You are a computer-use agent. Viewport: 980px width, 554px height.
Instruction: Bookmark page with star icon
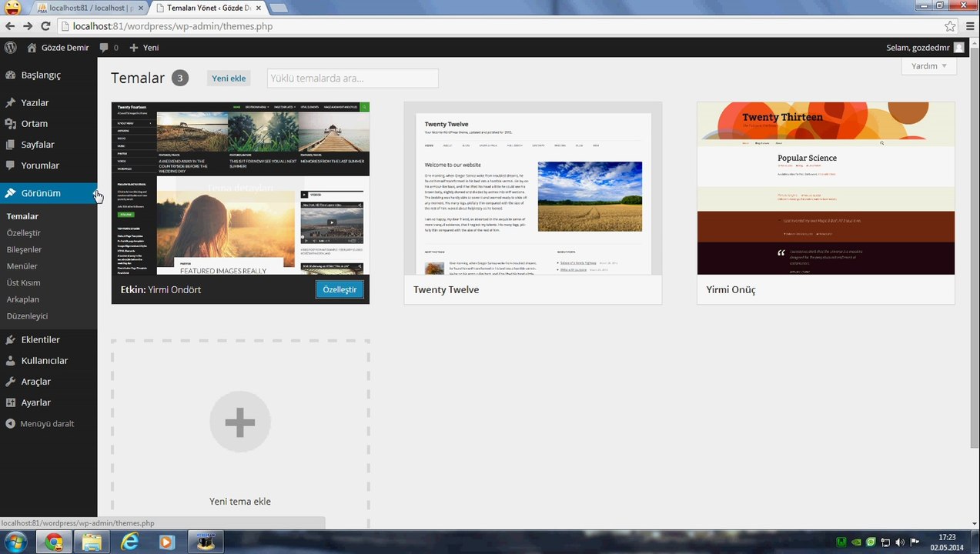point(951,26)
